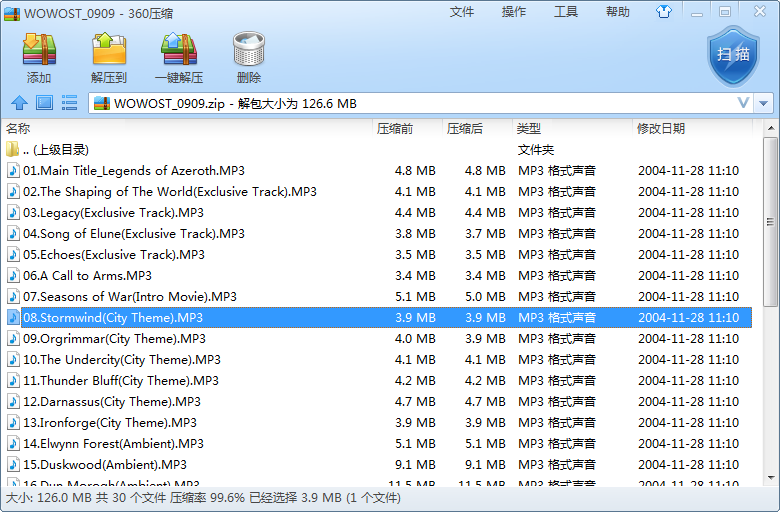Open the skin shirt icon in title bar
Screen dimensions: 780x512
[x=664, y=11]
